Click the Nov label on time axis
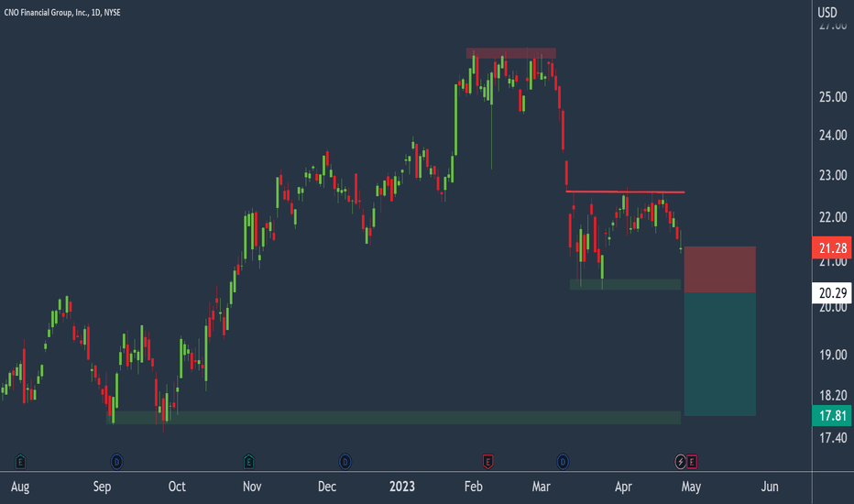This screenshot has height=504, width=854. click(252, 486)
